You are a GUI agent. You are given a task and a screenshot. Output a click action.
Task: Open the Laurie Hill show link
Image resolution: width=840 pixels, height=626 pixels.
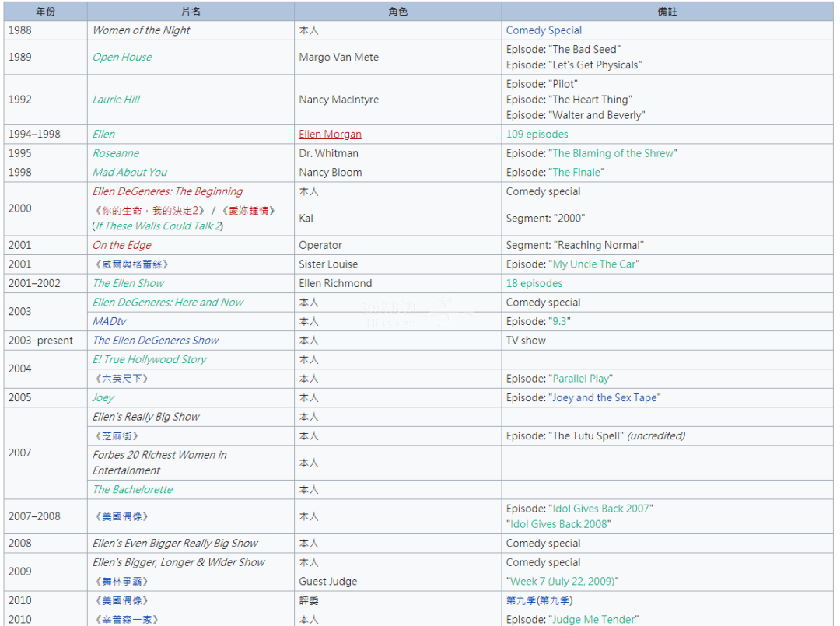116,100
